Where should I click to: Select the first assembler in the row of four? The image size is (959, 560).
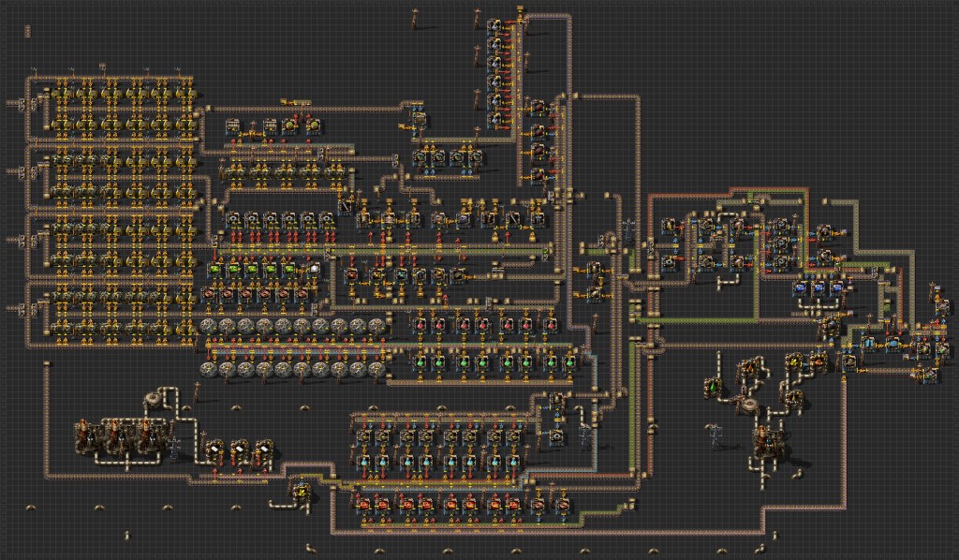point(420,158)
